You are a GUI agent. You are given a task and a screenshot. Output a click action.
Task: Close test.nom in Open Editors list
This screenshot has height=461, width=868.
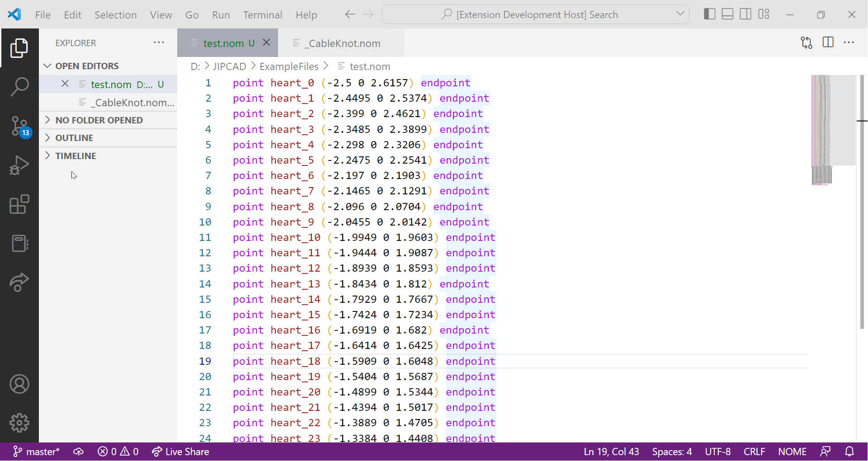(x=65, y=84)
